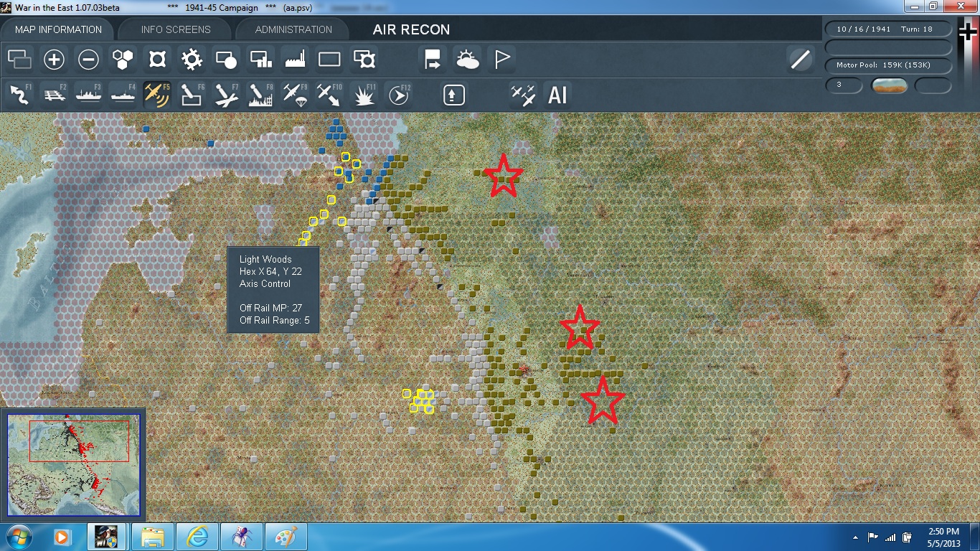Screen dimensions: 980x551
Task: Zoom out the map with minus icon
Action: coord(88,60)
